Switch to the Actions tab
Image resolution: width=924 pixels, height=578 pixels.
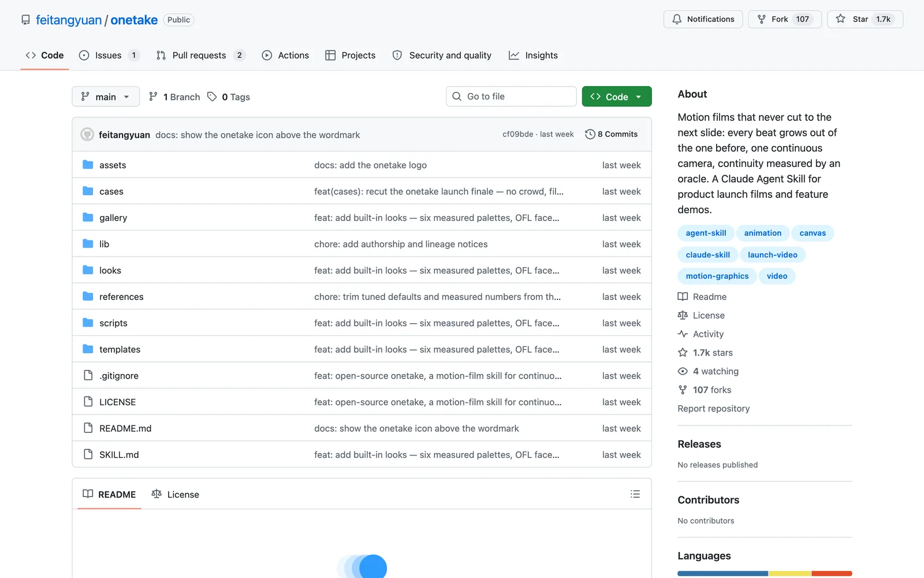(285, 55)
